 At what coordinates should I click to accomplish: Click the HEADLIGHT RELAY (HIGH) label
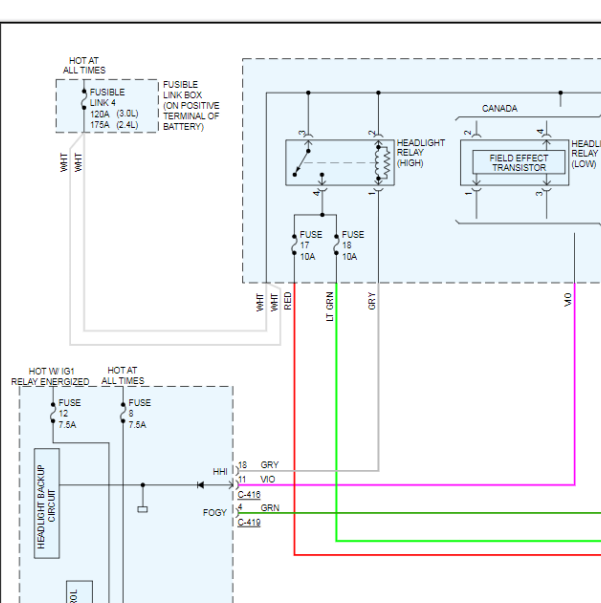(x=420, y=153)
